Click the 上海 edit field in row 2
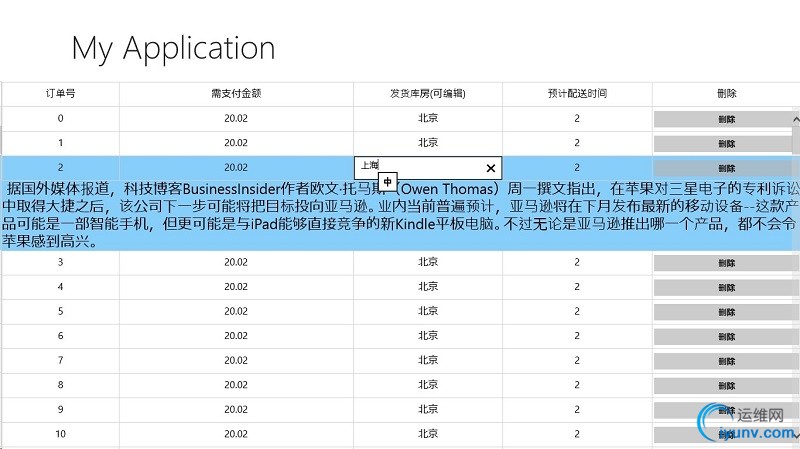The image size is (800, 449). tap(428, 168)
